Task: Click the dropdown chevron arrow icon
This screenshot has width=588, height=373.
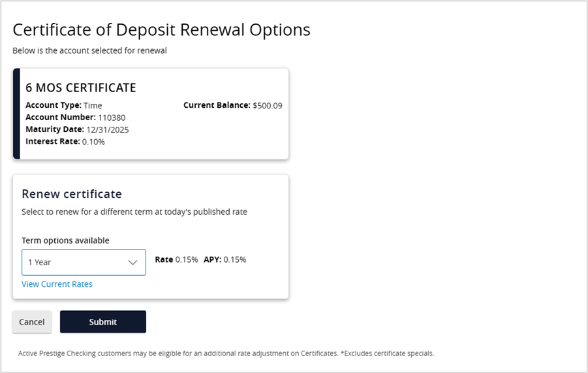Action: (133, 262)
